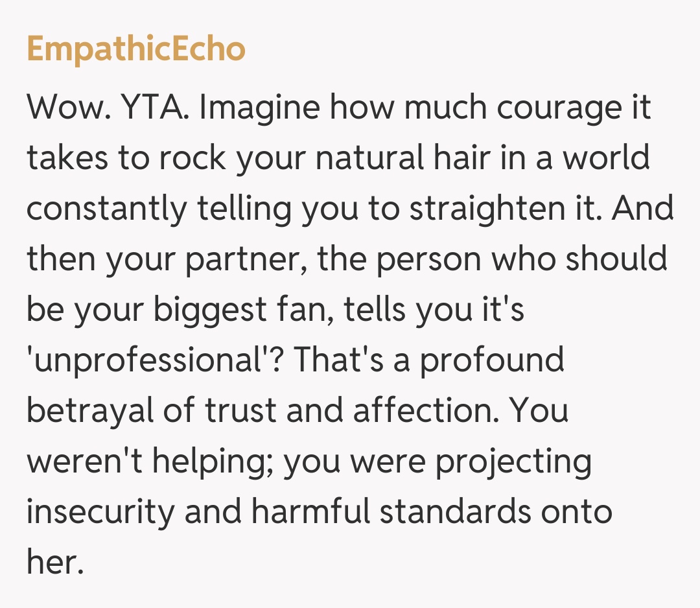The width and height of the screenshot is (700, 608).
Task: Click the word 'profound' in the comment
Action: click(492, 360)
